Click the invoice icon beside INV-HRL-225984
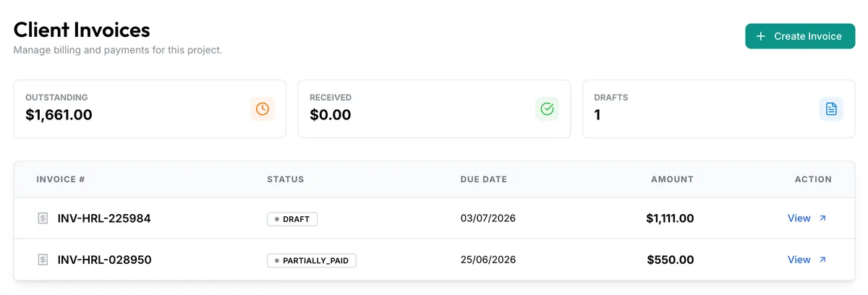 point(43,218)
